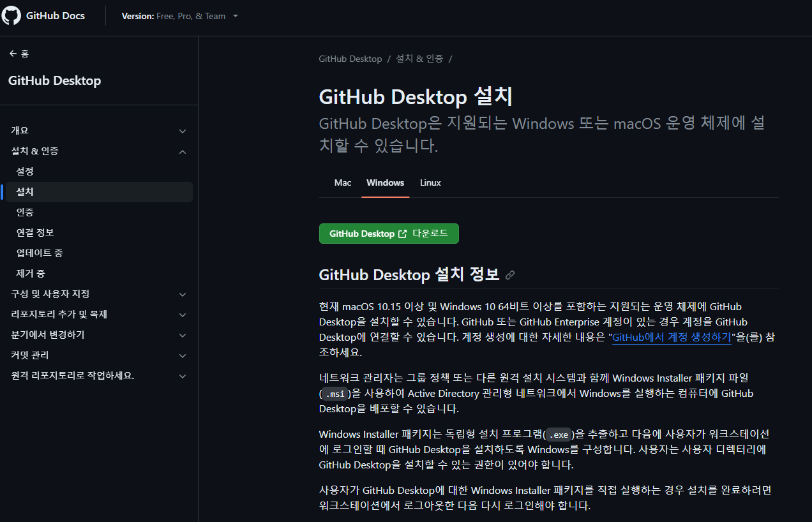Click the external link icon in download button

[x=402, y=234]
